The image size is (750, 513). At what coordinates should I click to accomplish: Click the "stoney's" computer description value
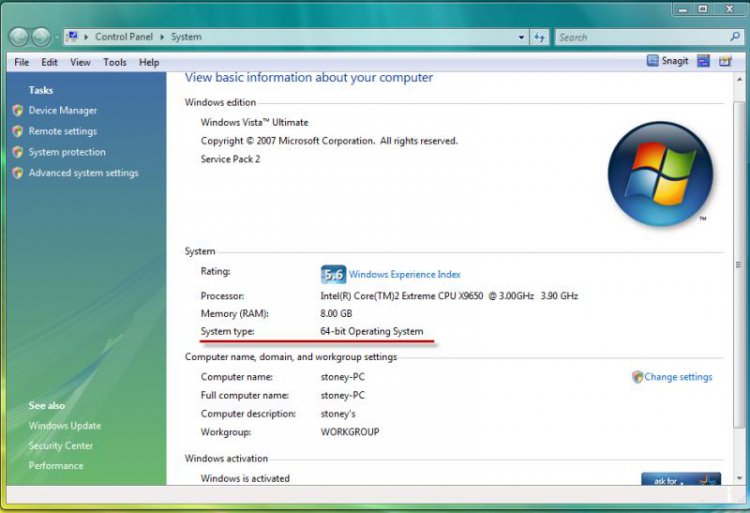(x=338, y=414)
